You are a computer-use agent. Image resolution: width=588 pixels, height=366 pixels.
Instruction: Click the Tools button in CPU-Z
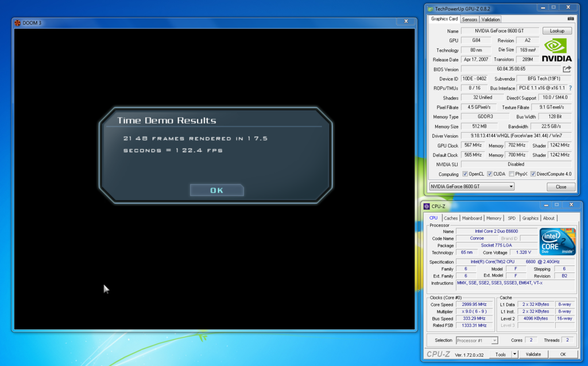(500, 354)
